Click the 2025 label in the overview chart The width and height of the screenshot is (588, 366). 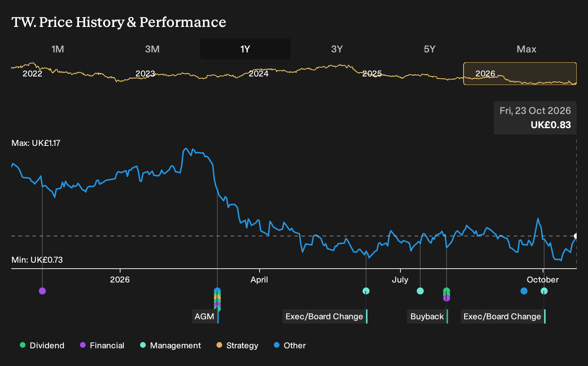372,74
